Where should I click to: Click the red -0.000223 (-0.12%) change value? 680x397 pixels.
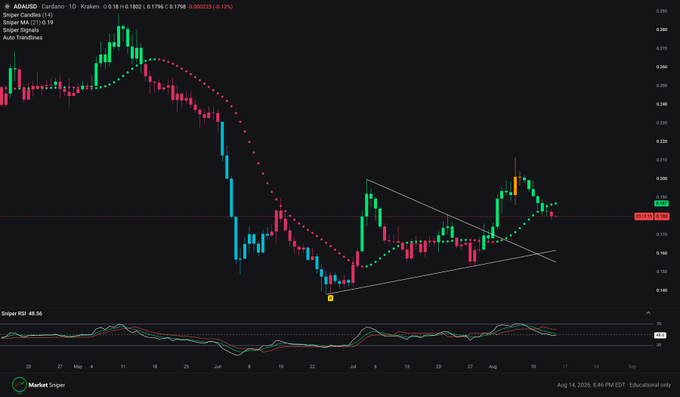tap(210, 7)
